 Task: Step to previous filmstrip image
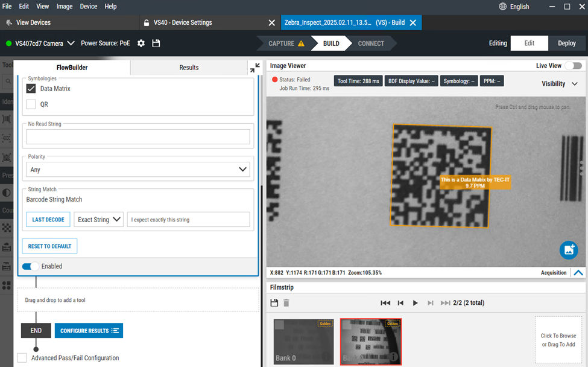[x=400, y=303]
